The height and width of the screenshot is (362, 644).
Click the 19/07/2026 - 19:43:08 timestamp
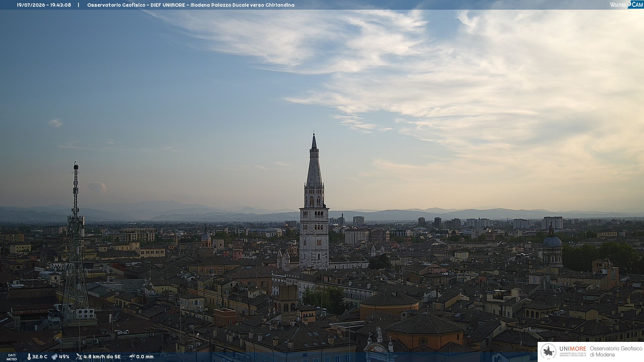point(44,5)
